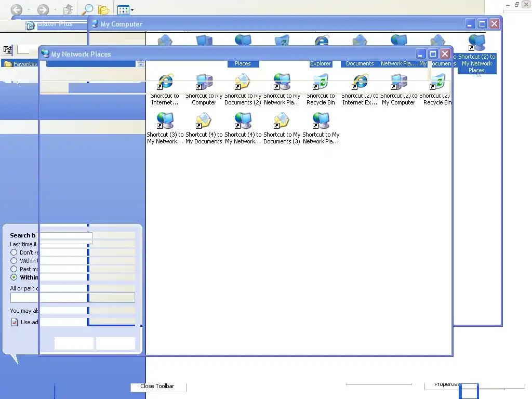This screenshot has height=399, width=532.
Task: Expand the Views dropdown arrow
Action: click(x=132, y=10)
